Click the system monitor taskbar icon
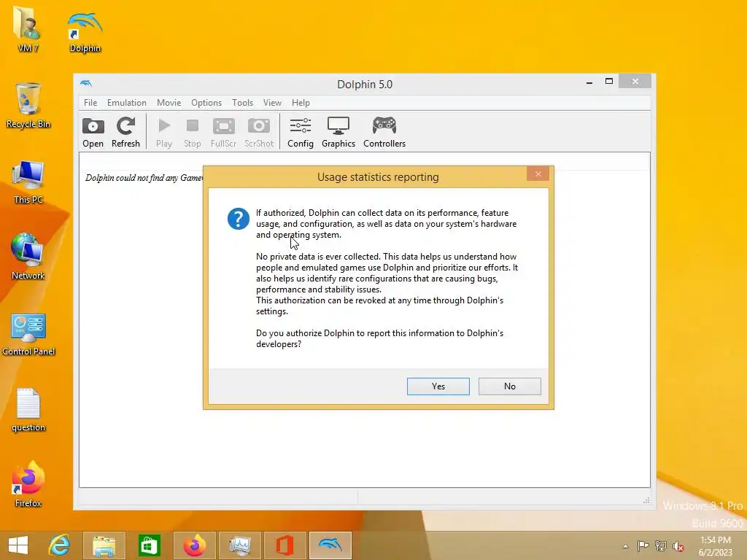This screenshot has width=747, height=560. [239, 545]
